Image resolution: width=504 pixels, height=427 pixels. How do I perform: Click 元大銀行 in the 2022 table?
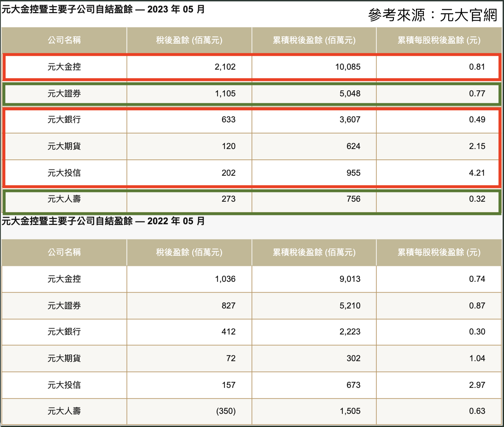(64, 331)
